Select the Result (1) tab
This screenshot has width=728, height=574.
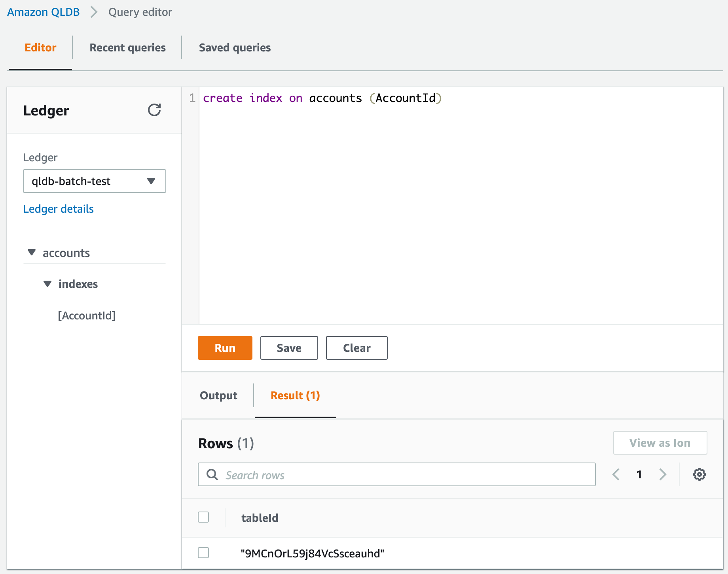(x=295, y=395)
